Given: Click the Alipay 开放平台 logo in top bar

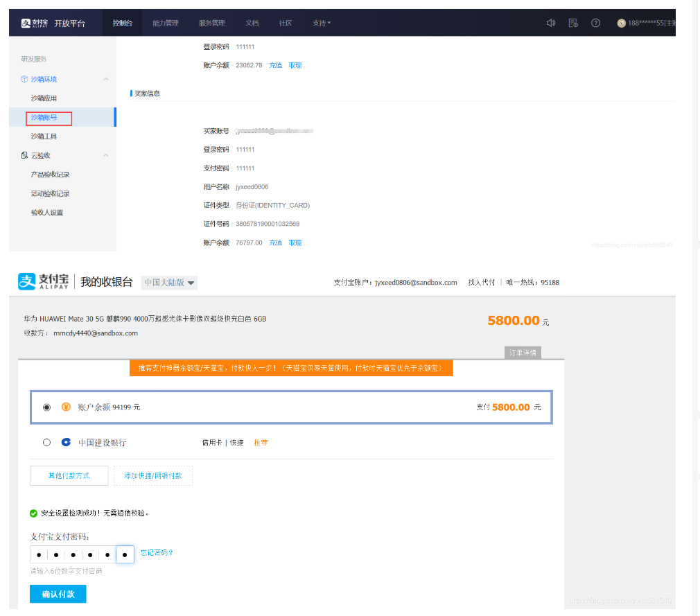Looking at the screenshot, I should tap(53, 23).
